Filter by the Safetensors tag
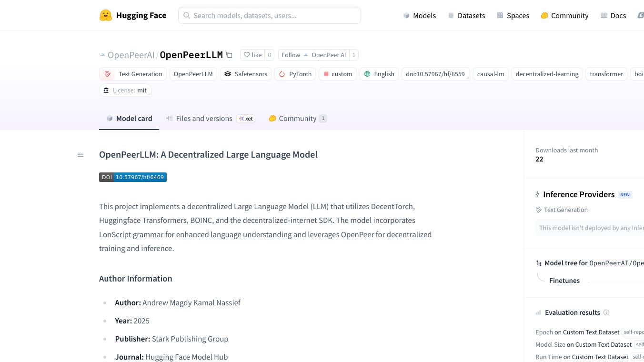The image size is (644, 362). [246, 74]
